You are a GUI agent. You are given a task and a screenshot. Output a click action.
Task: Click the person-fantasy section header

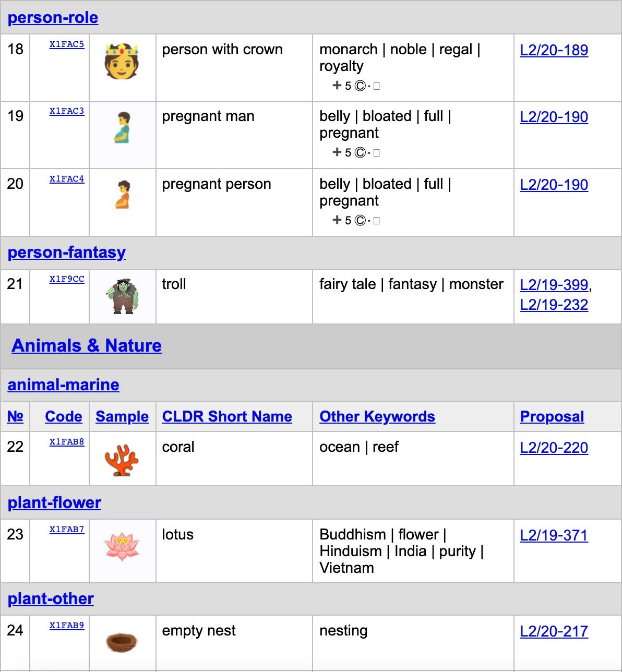[66, 252]
